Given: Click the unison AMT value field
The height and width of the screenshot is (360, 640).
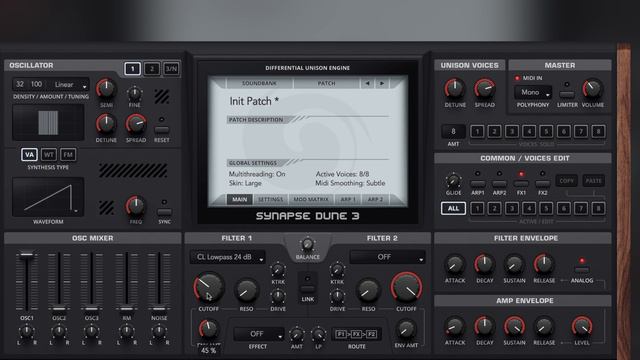Looking at the screenshot, I should pos(453,131).
